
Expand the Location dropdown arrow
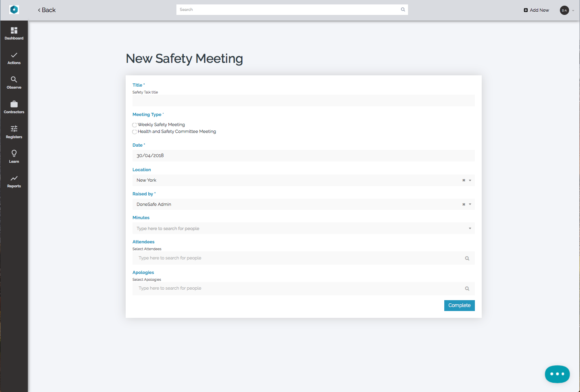pyautogui.click(x=470, y=180)
